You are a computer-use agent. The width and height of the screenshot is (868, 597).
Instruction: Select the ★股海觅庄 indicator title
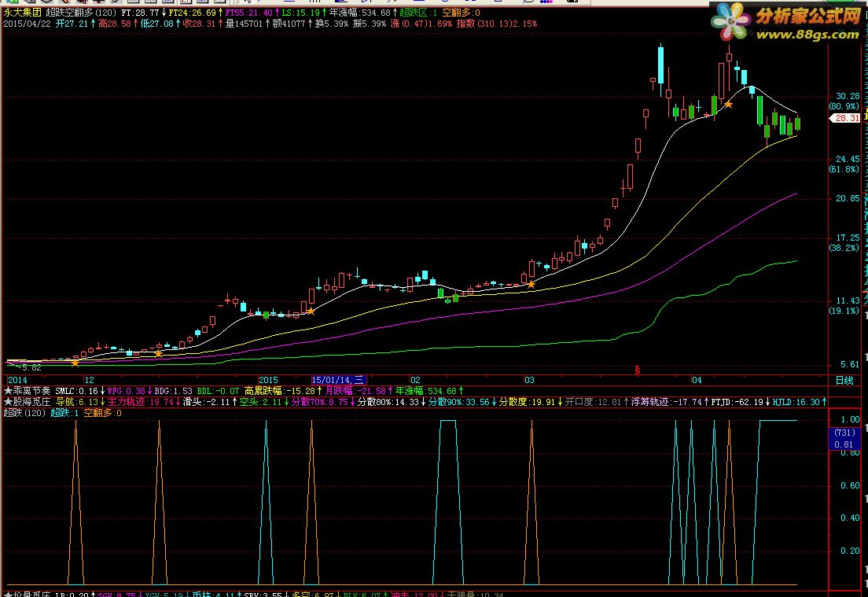[x=27, y=402]
